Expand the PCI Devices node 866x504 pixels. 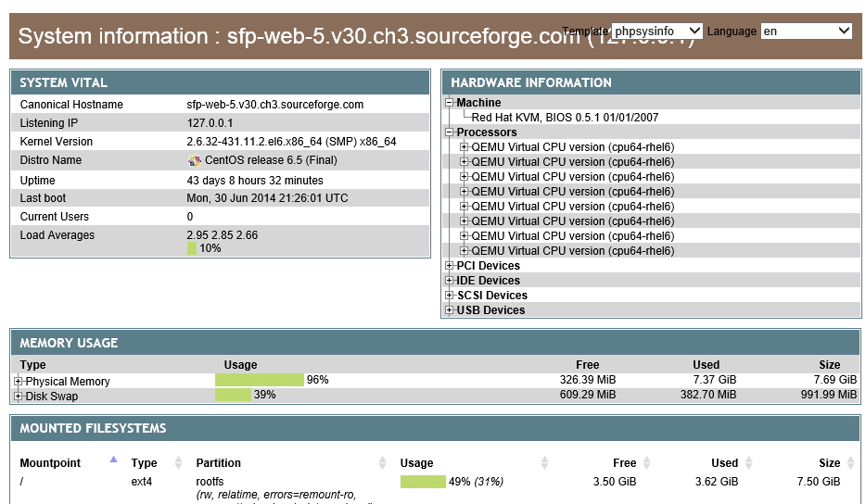tap(450, 266)
